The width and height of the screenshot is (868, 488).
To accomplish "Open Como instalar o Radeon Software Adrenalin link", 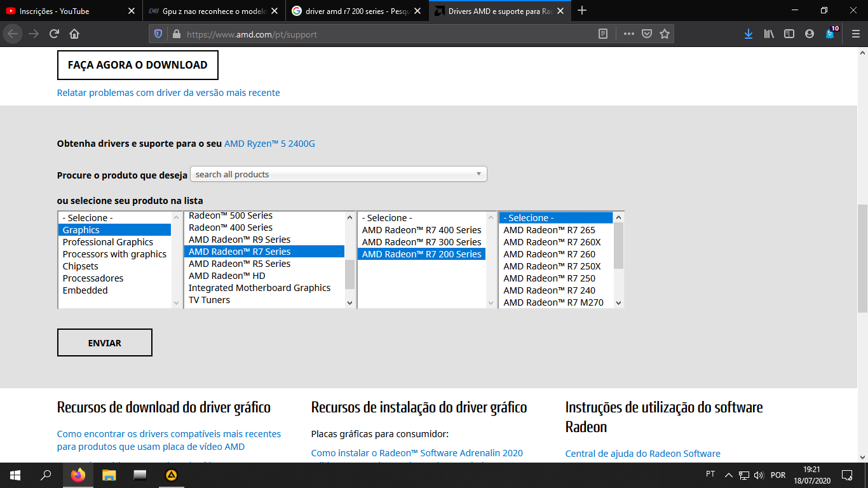I will click(x=417, y=453).
